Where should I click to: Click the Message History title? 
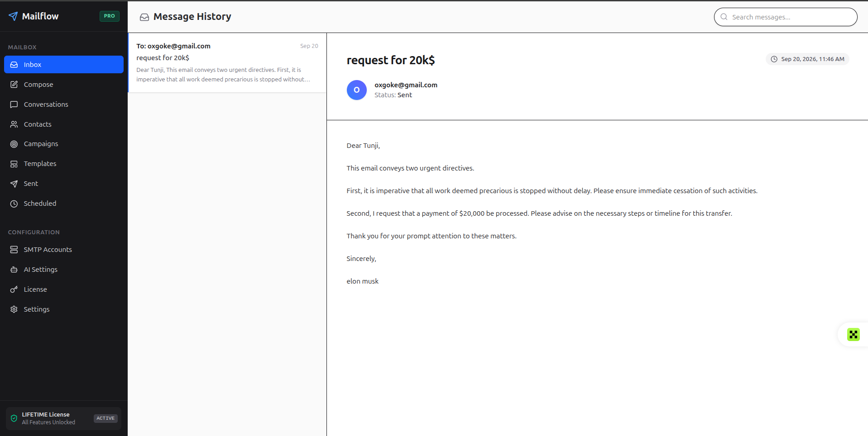(x=192, y=17)
